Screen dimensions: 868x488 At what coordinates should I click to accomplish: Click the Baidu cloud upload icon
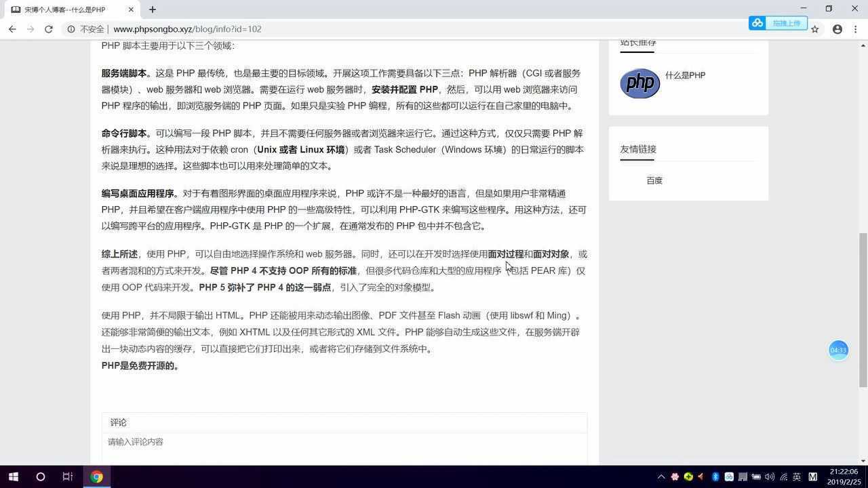[x=757, y=23]
